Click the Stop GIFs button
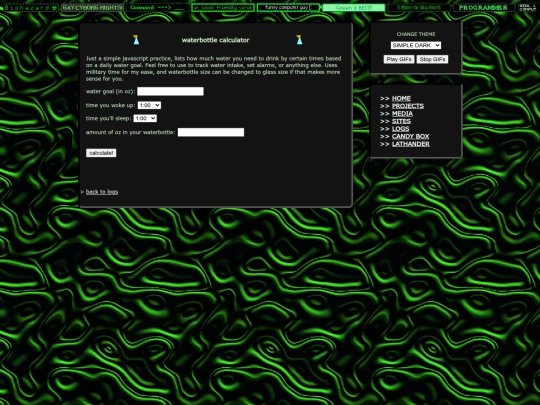This screenshot has height=405, width=540. tap(432, 59)
